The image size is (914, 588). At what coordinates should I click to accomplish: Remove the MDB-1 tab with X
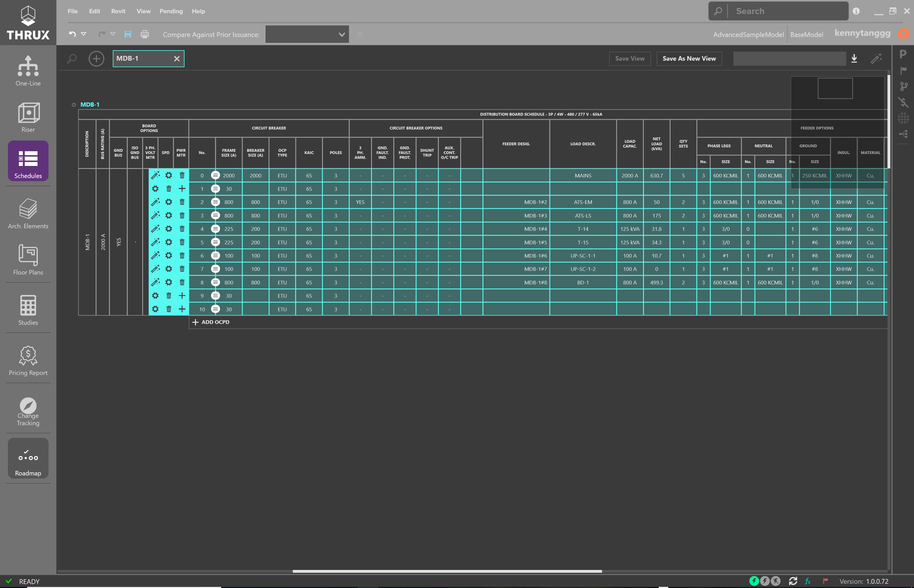(177, 58)
